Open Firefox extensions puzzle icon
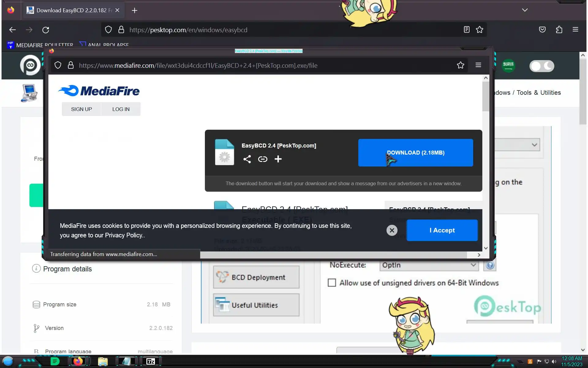 (559, 30)
